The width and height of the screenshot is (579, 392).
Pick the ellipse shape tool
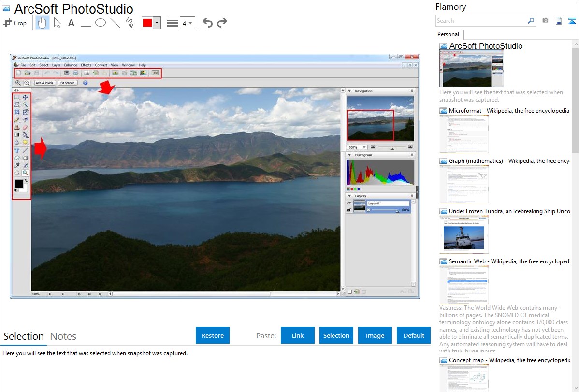pyautogui.click(x=101, y=23)
